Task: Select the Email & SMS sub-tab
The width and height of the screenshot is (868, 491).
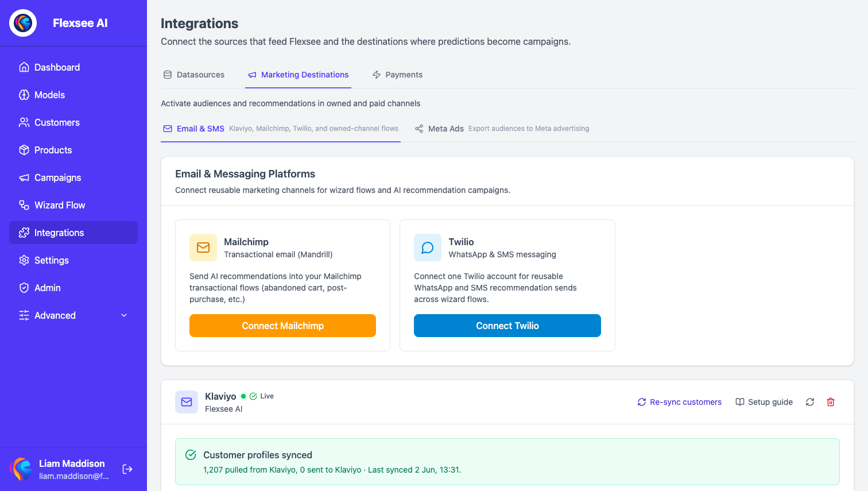Action: [281, 129]
